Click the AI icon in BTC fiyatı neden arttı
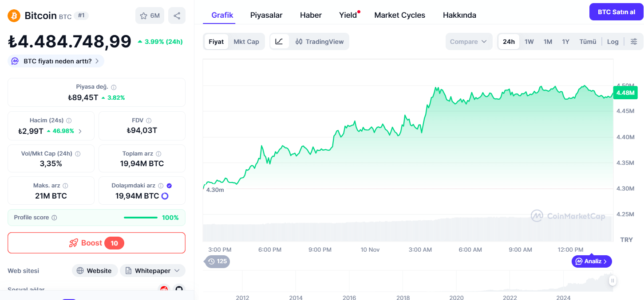 [x=15, y=61]
